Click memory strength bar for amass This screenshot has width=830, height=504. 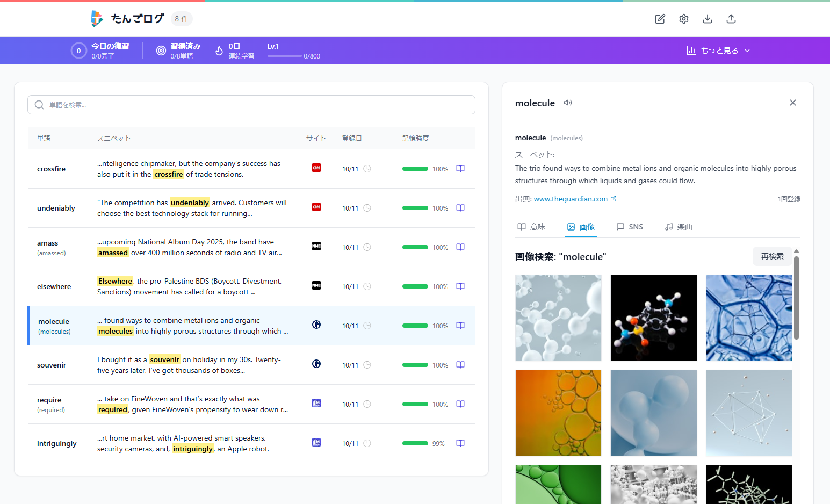pyautogui.click(x=415, y=247)
